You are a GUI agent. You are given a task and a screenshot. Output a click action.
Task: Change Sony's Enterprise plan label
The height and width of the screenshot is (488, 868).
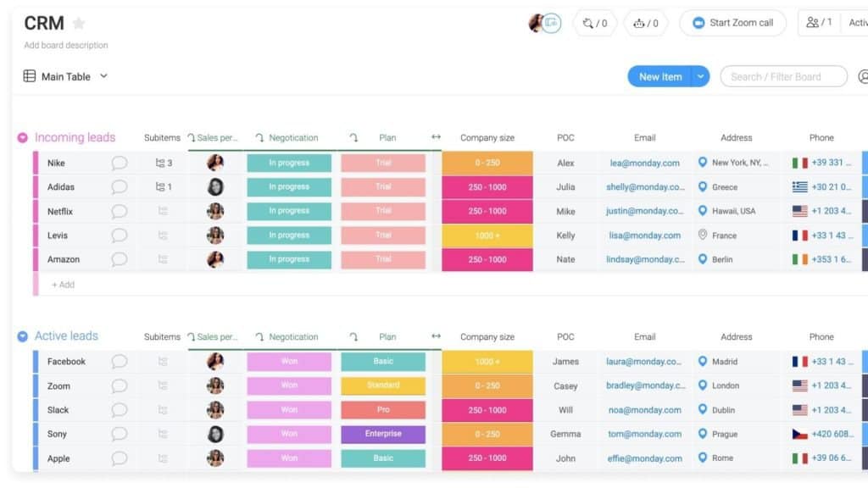tap(383, 434)
